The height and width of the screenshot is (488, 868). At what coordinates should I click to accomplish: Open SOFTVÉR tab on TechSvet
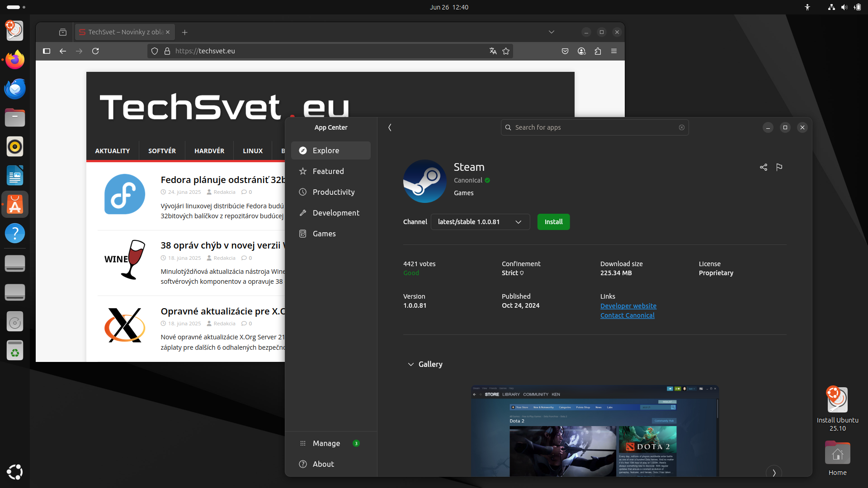(162, 151)
